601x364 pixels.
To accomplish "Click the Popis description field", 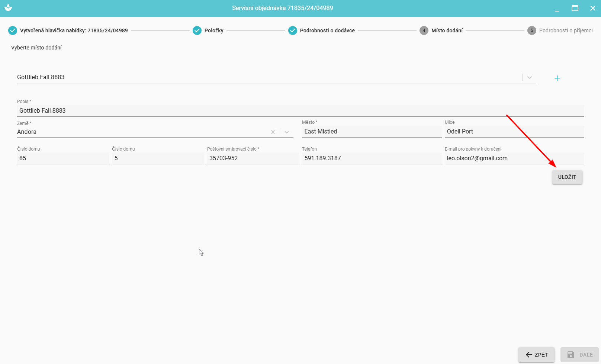I will 300,111.
